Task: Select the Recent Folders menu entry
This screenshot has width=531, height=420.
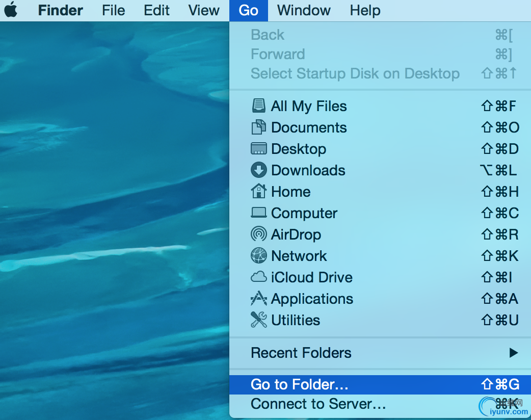Action: click(x=380, y=353)
